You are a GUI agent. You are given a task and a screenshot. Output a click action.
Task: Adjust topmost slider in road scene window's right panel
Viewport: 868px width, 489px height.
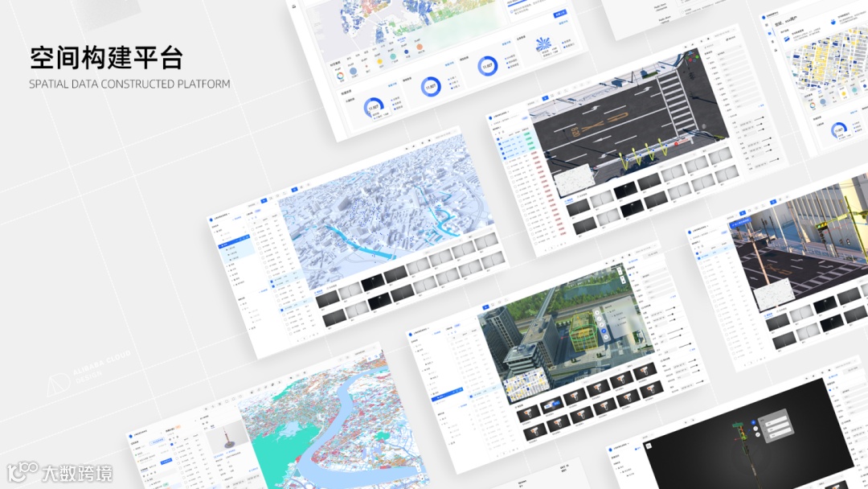point(759,119)
